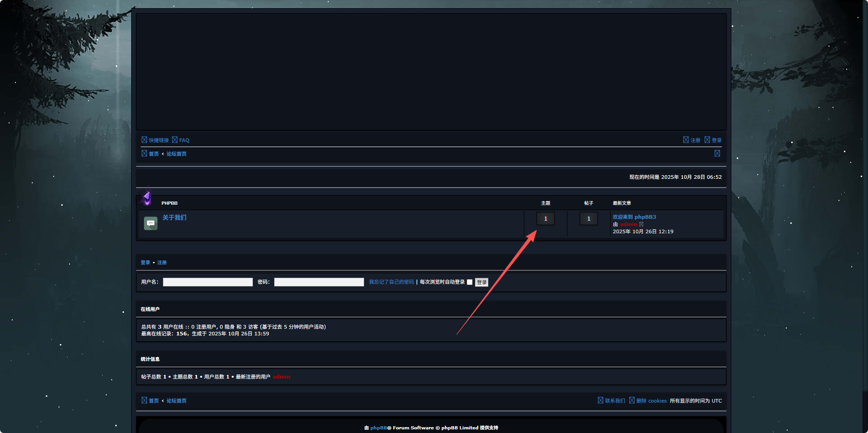Click the 登录 login icon at top right
This screenshot has height=433, width=868.
(x=707, y=140)
